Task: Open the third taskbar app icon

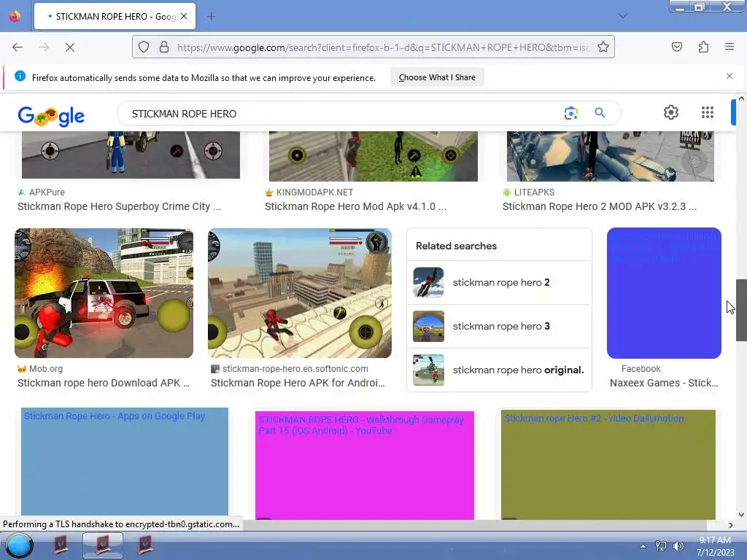Action: tap(145, 545)
